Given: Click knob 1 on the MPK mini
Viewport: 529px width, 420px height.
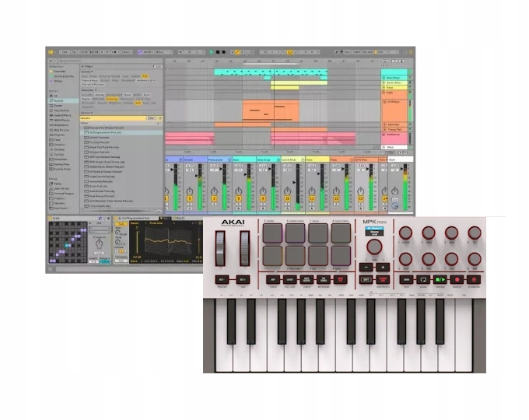Looking at the screenshot, I should [x=405, y=233].
